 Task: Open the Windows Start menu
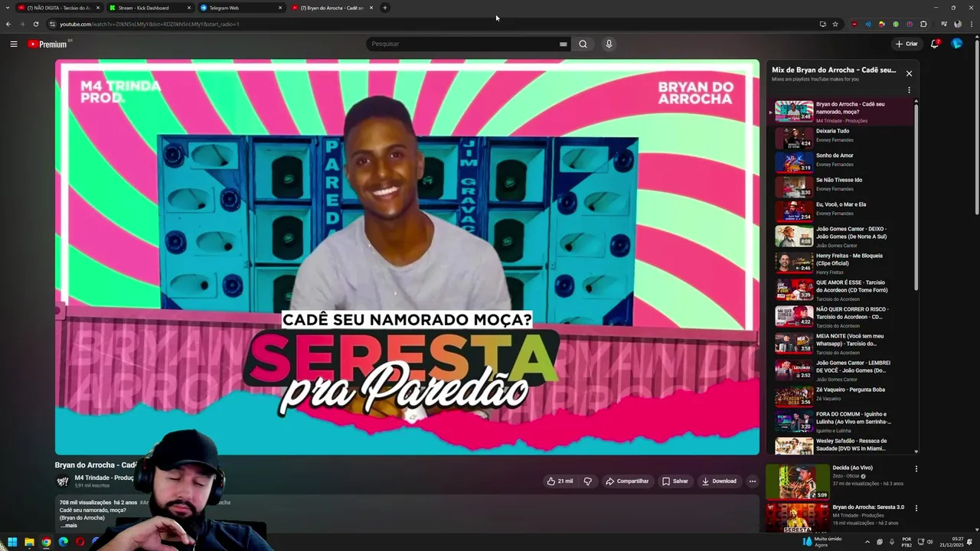coord(12,542)
